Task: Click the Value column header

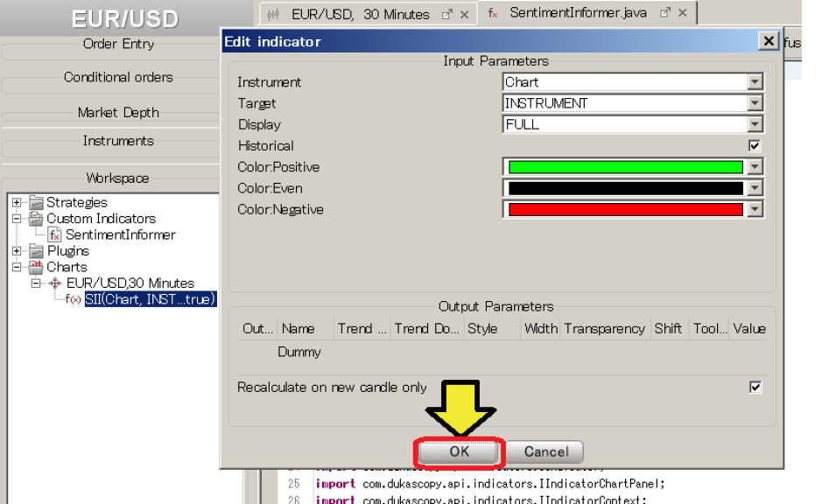Action: [748, 328]
